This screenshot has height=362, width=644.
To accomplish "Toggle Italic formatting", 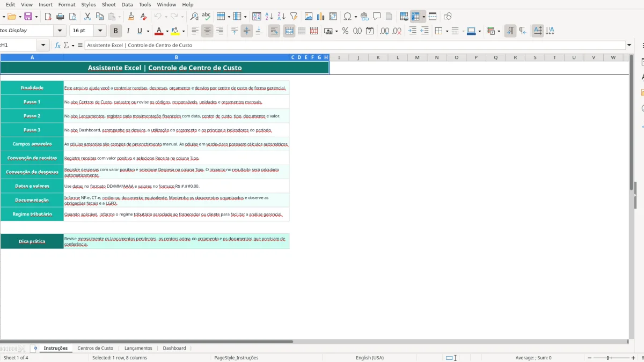I will (127, 31).
